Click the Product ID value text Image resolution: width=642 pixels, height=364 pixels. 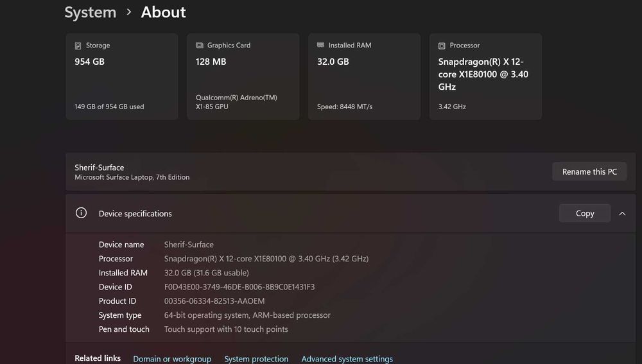tap(214, 301)
